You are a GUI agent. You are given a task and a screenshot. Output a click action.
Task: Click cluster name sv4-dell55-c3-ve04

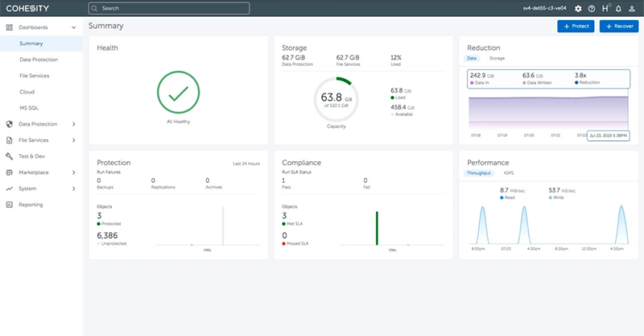click(545, 8)
